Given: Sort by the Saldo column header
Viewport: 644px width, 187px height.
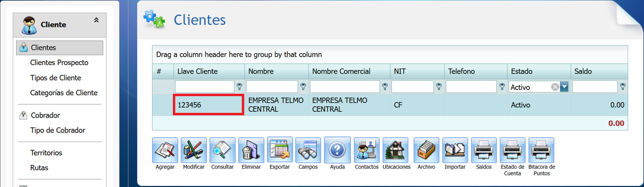Looking at the screenshot, I should 599,71.
